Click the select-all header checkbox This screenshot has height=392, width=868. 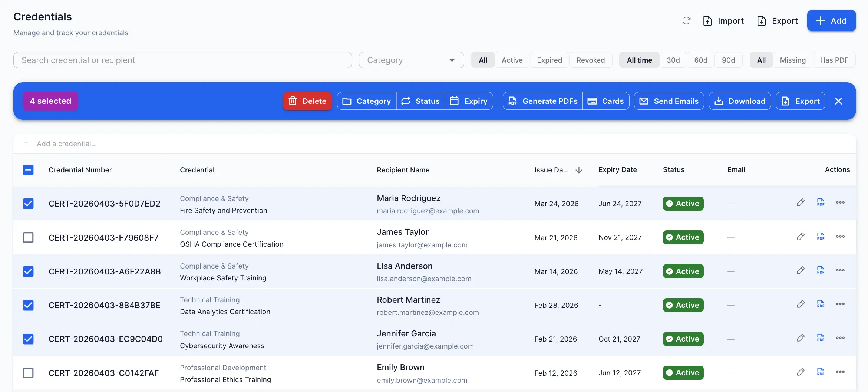28,170
